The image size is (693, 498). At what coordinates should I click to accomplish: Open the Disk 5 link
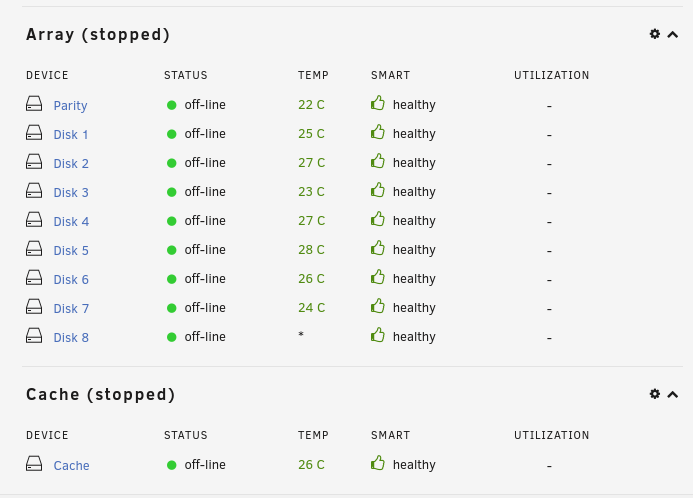pyautogui.click(x=71, y=251)
